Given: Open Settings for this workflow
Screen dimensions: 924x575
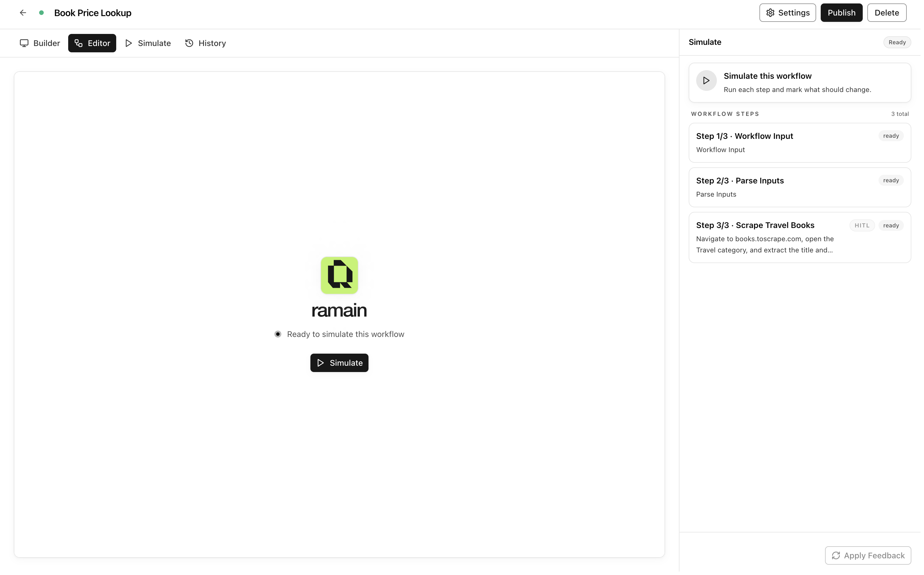Looking at the screenshot, I should click(791, 13).
